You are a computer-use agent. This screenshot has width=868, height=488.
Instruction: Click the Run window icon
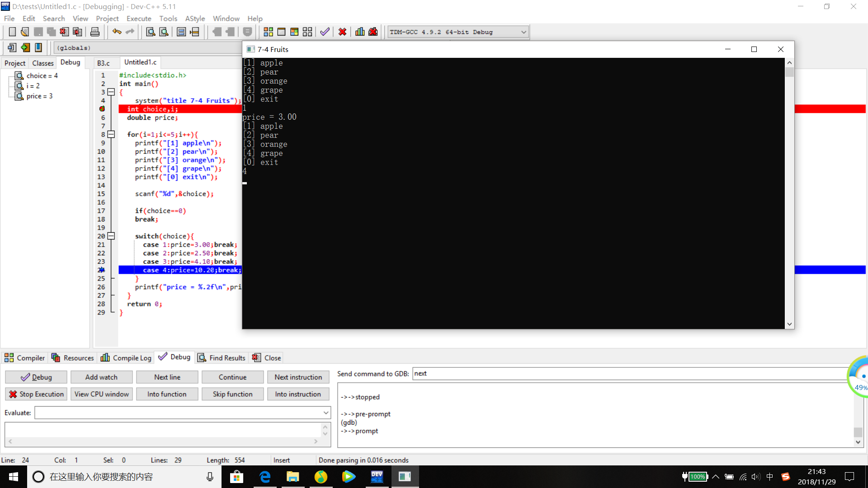coord(281,32)
